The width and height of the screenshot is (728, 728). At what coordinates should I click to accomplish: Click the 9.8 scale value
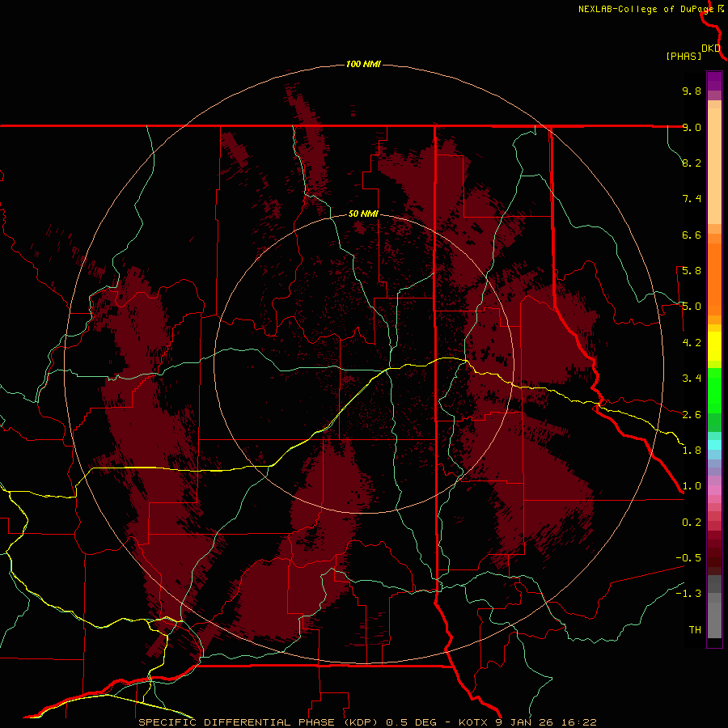click(692, 91)
